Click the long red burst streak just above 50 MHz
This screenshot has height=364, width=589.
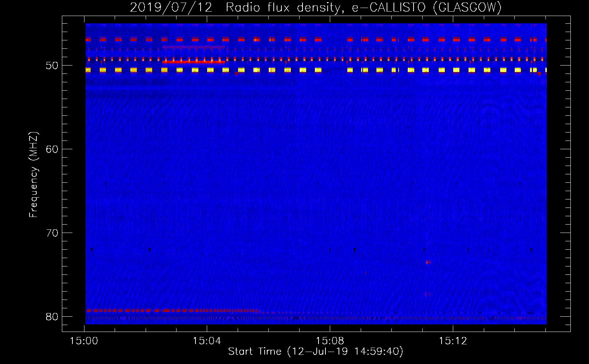(194, 62)
